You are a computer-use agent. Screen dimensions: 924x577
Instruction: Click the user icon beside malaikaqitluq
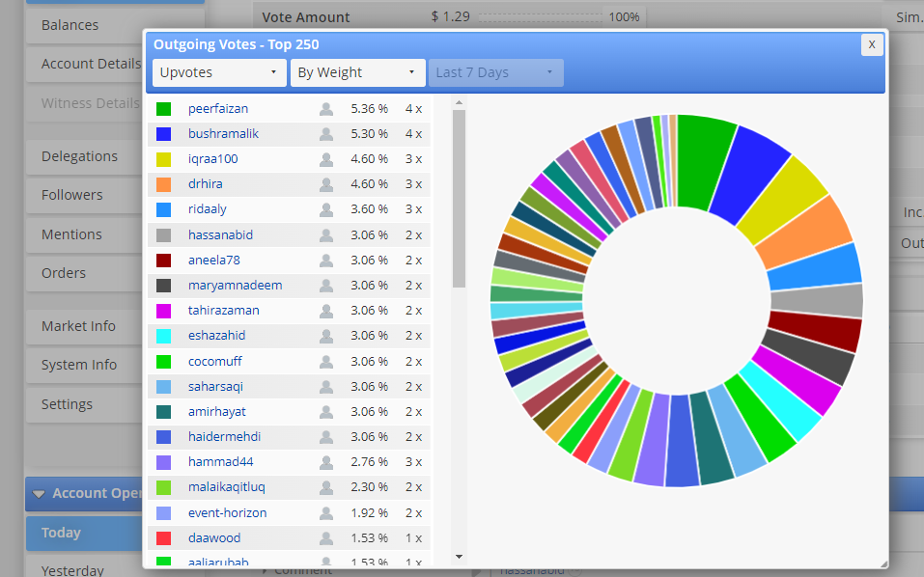point(326,487)
